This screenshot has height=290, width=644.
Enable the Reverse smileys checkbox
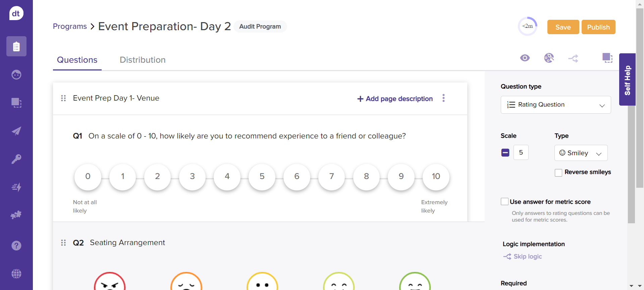558,173
